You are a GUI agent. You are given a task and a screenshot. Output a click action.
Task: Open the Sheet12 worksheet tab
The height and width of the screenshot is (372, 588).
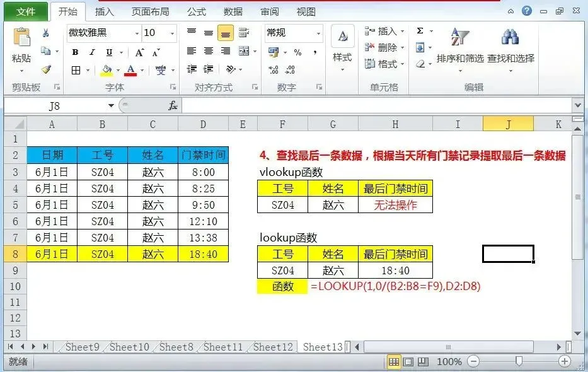pyautogui.click(x=273, y=347)
